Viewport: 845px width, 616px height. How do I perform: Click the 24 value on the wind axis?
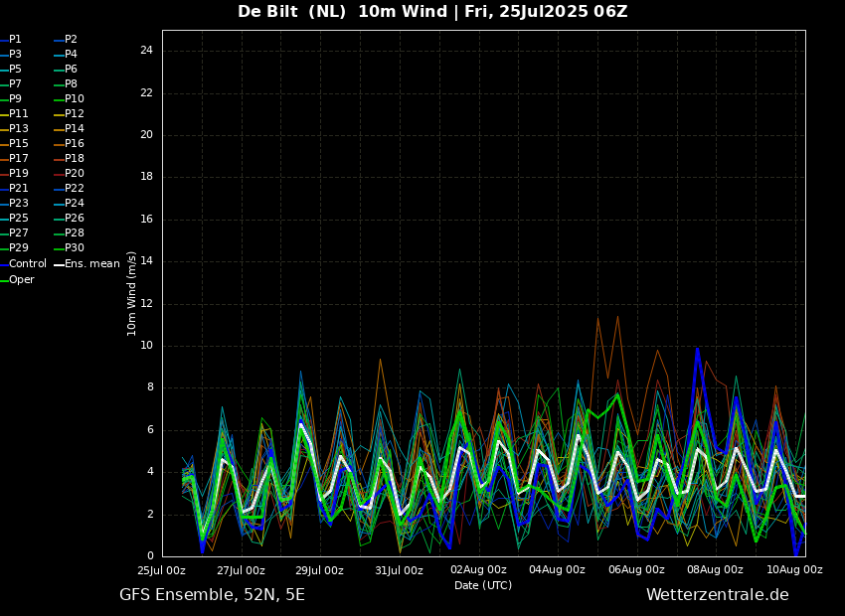[146, 51]
